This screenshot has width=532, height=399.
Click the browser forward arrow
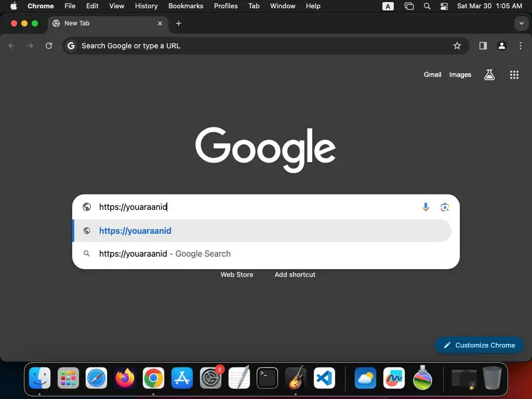[x=30, y=46]
